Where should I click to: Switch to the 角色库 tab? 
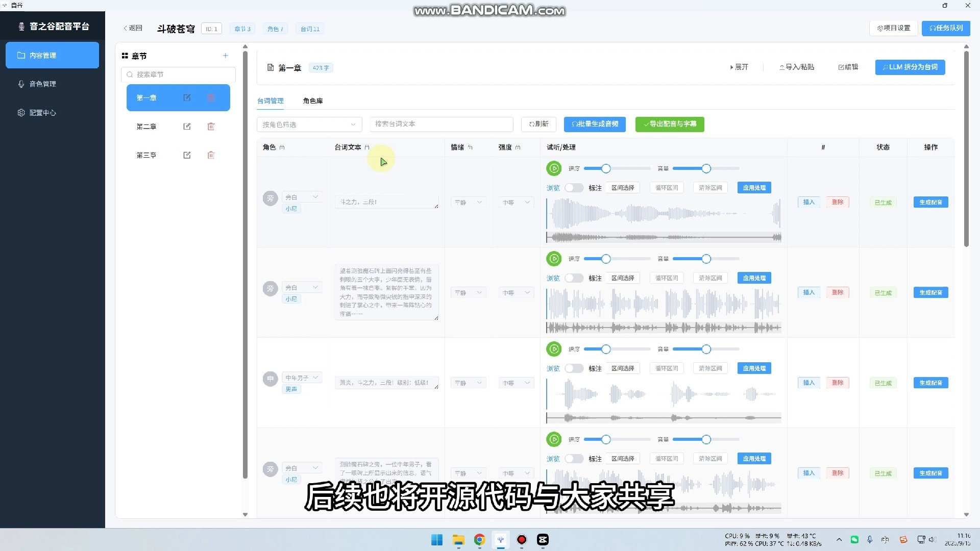(313, 101)
